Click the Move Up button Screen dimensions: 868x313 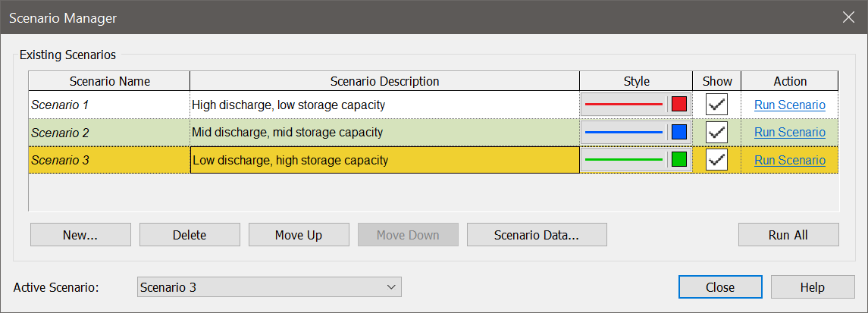point(299,234)
